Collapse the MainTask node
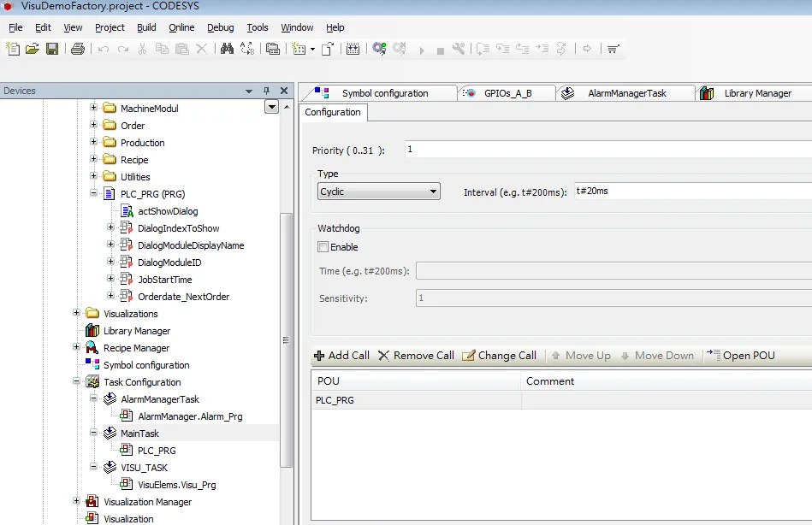 (x=93, y=433)
